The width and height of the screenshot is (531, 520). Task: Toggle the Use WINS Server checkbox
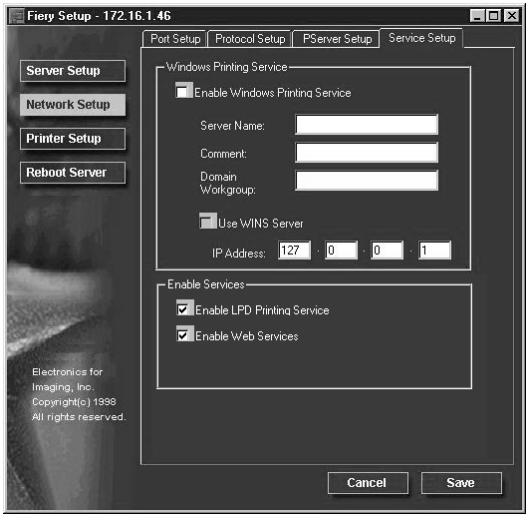click(208, 221)
